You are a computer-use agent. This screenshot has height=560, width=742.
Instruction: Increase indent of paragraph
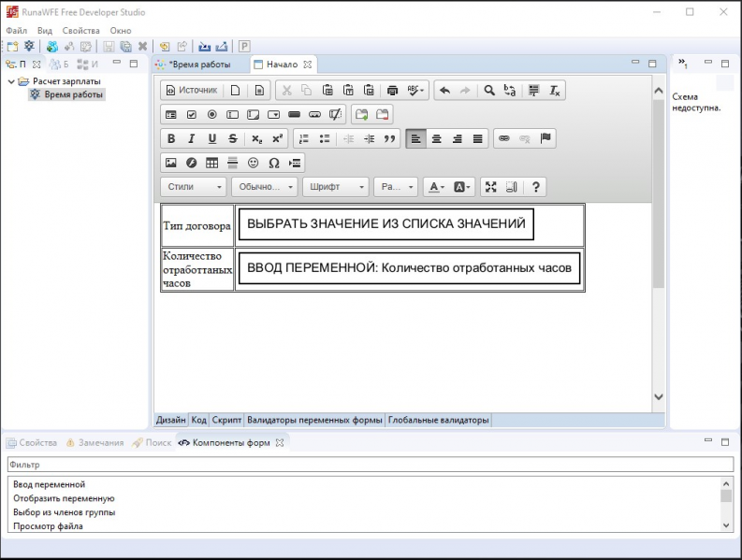point(369,138)
